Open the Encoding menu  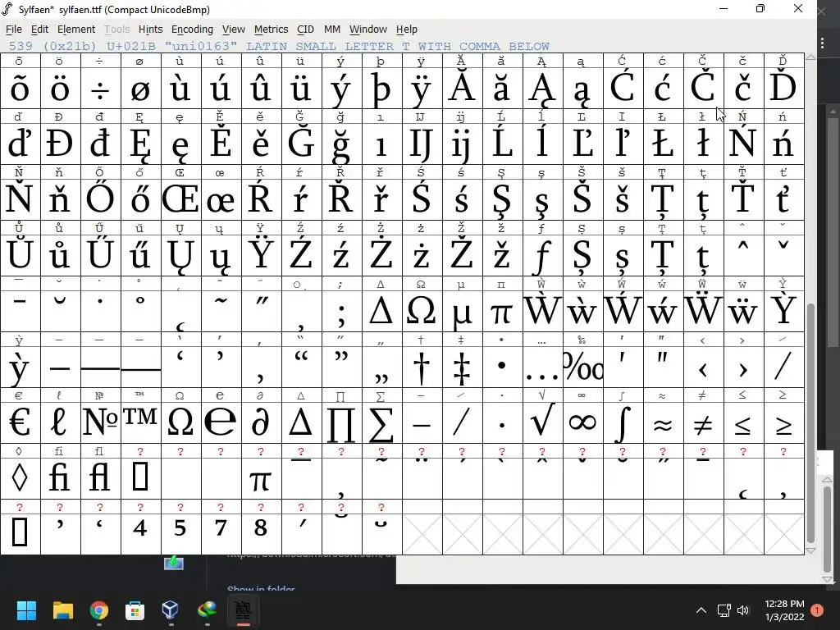click(x=192, y=30)
